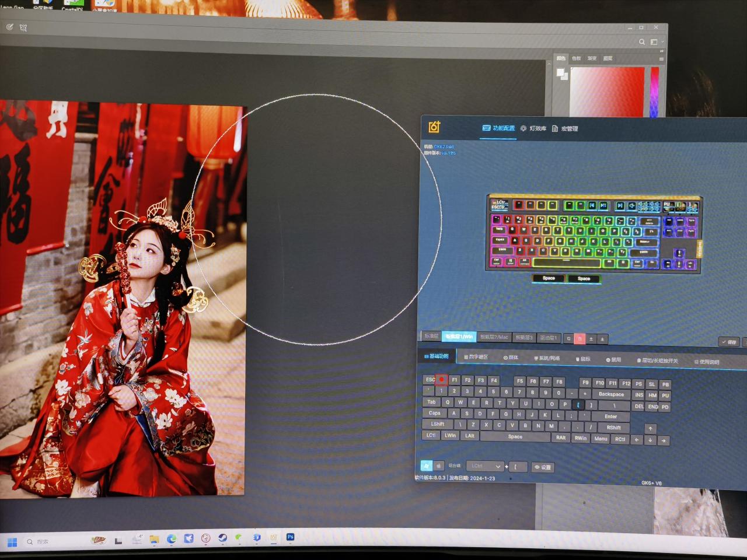
Task: Open the 媒体 category tab
Action: (511, 358)
